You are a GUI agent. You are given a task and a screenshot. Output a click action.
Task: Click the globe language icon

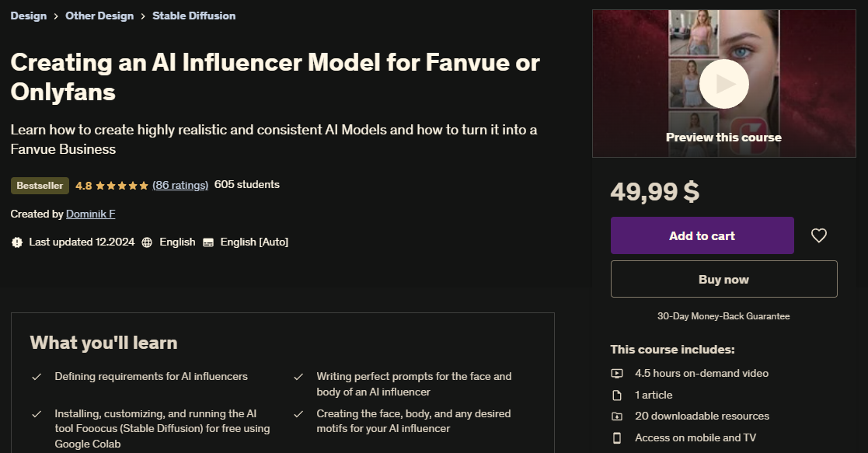point(148,242)
